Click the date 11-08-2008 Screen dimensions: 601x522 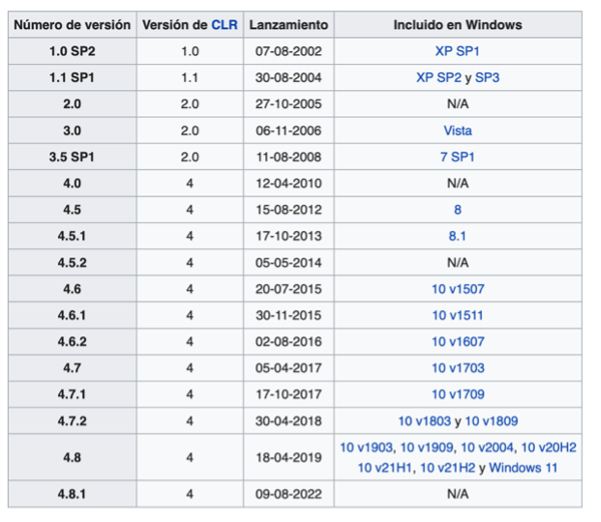(289, 157)
